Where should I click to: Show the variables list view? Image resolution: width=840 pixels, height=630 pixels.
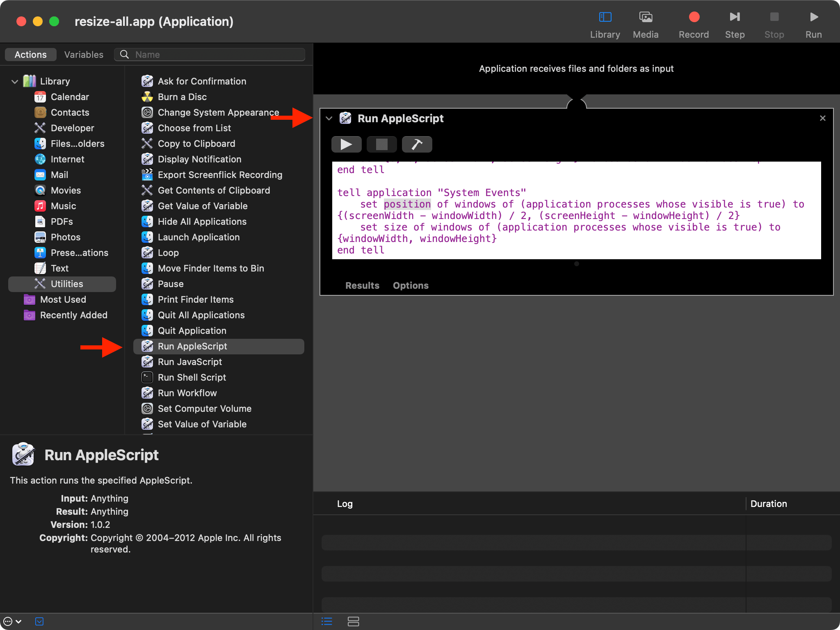pyautogui.click(x=353, y=621)
